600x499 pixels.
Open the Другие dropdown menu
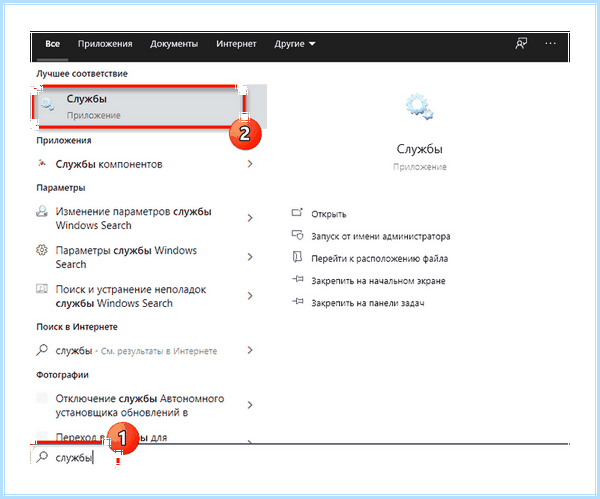(295, 44)
